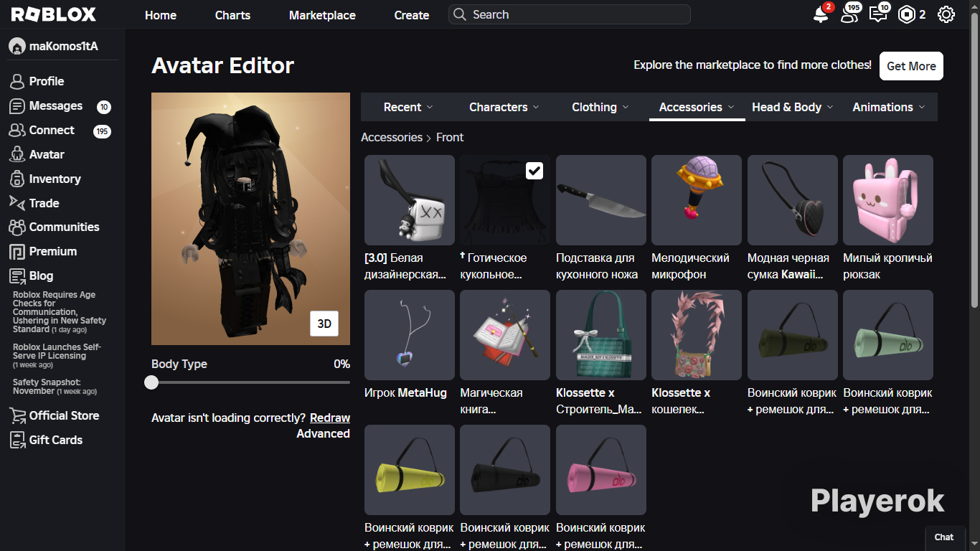This screenshot has height=551, width=980.
Task: Expand the Characters dropdown
Action: (504, 107)
